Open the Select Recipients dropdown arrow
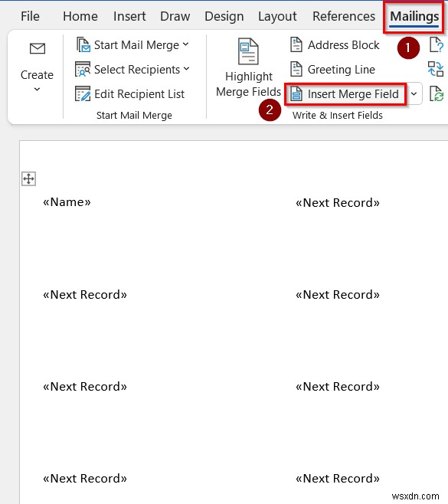 click(x=187, y=69)
